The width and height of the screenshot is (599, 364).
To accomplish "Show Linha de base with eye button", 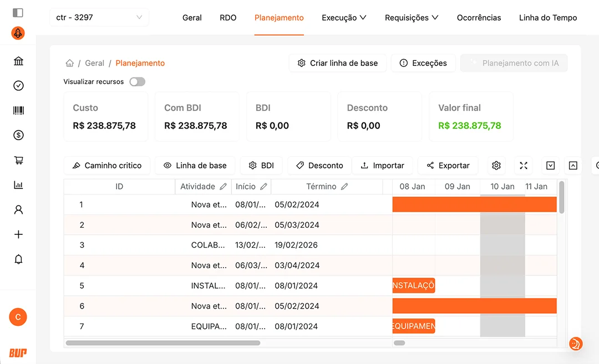I will [195, 166].
